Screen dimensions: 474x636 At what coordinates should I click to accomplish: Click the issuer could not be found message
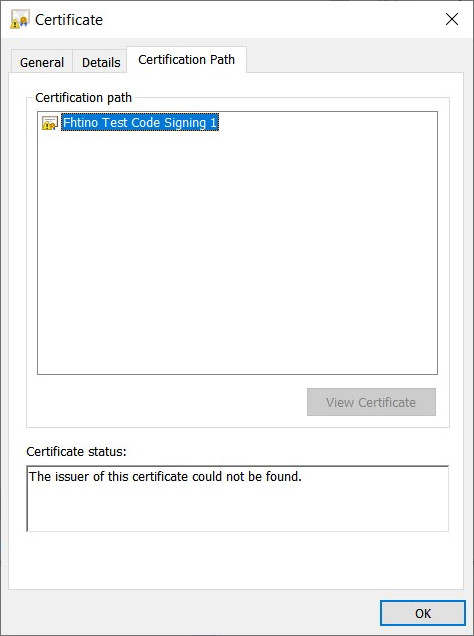[x=165, y=477]
